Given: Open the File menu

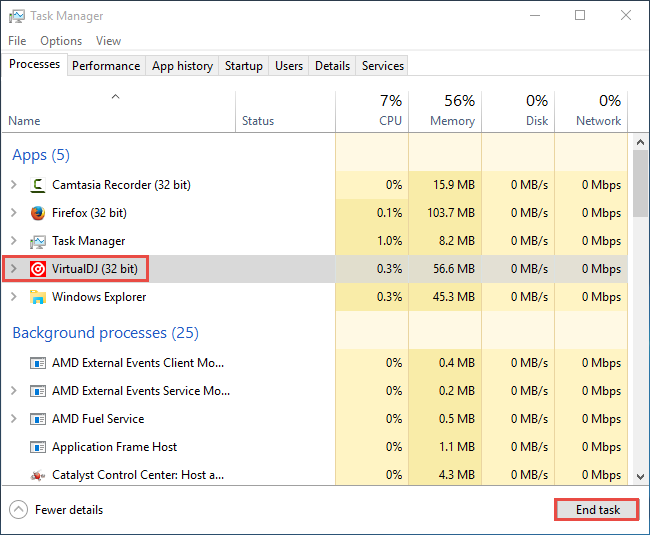Looking at the screenshot, I should (x=17, y=41).
